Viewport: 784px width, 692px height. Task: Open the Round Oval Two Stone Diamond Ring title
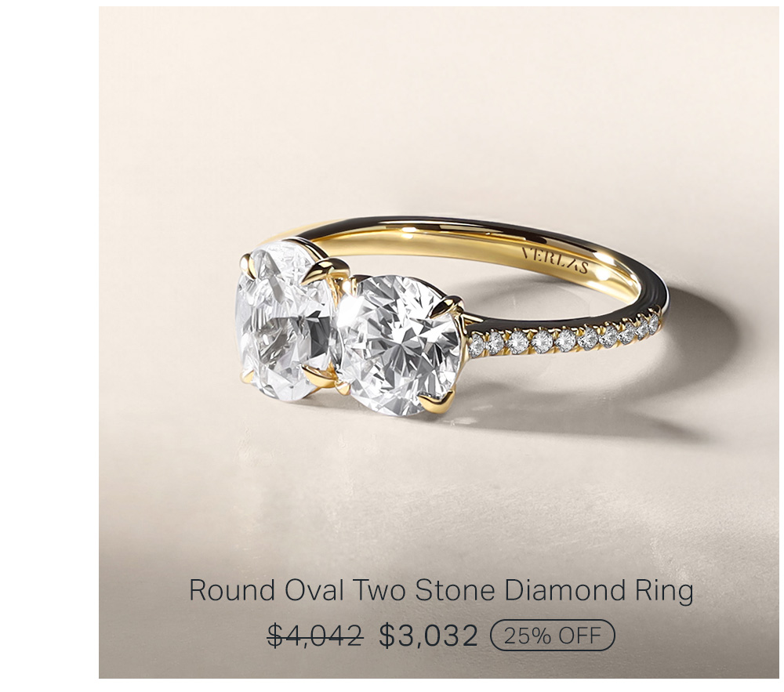(441, 590)
